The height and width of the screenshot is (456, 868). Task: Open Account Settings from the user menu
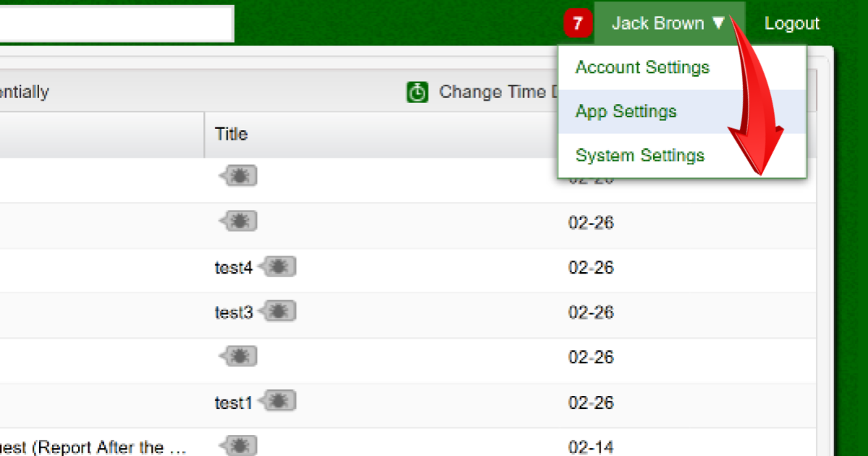(x=642, y=67)
